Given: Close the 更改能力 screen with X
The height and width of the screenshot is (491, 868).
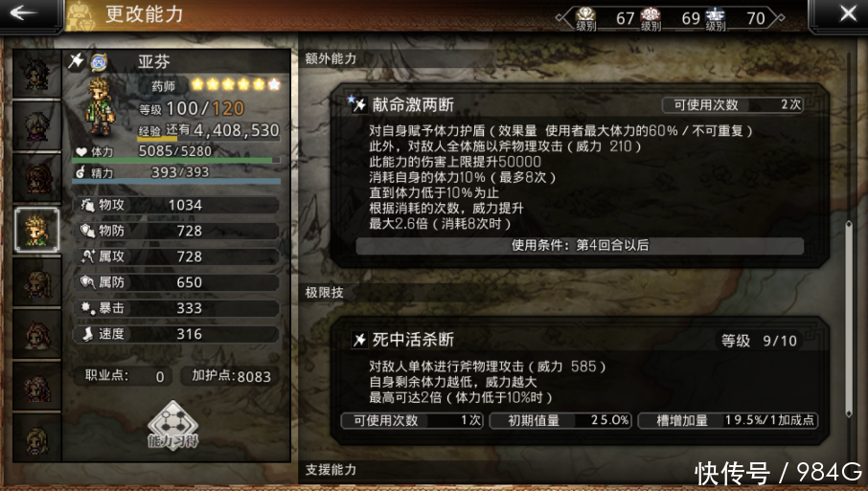Looking at the screenshot, I should [848, 13].
